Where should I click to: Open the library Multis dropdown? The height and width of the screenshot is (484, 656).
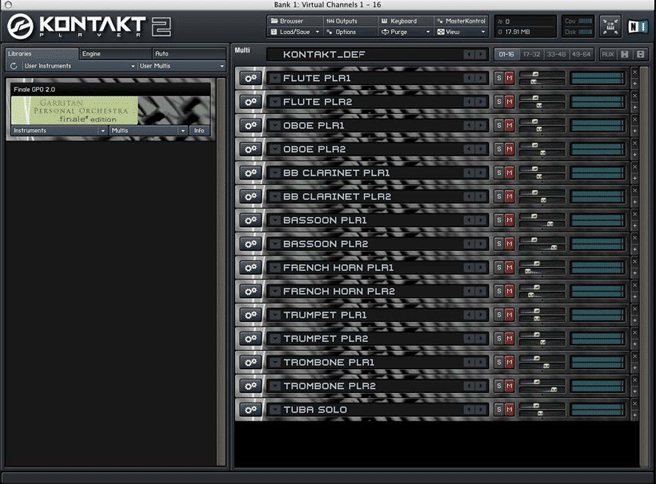coord(149,131)
